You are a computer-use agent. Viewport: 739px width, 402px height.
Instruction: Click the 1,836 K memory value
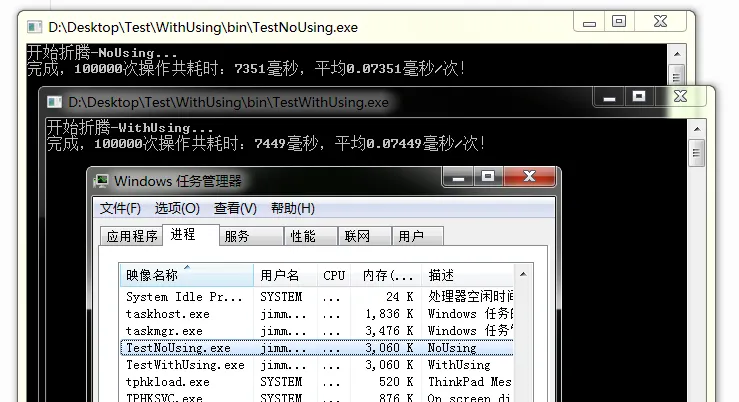389,314
